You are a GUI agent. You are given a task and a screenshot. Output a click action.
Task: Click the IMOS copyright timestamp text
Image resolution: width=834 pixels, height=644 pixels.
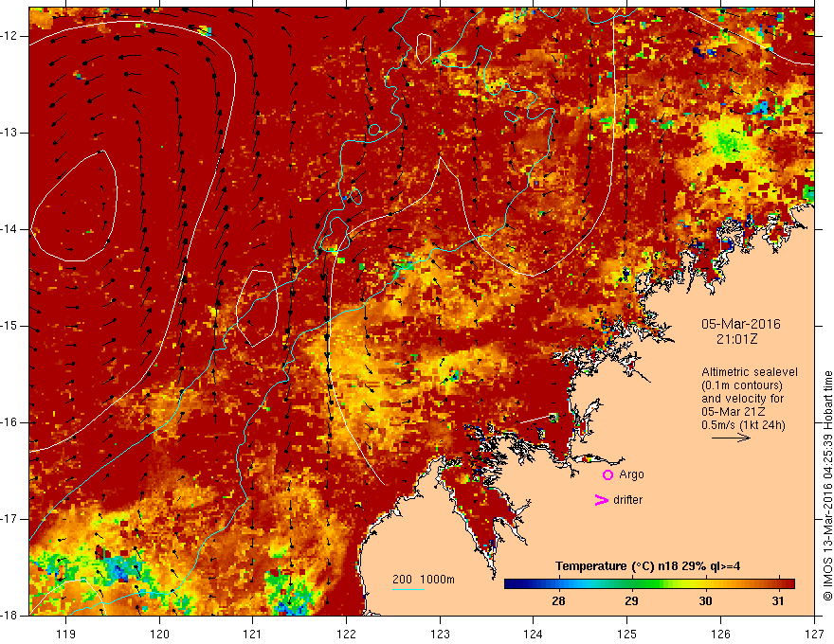827,486
